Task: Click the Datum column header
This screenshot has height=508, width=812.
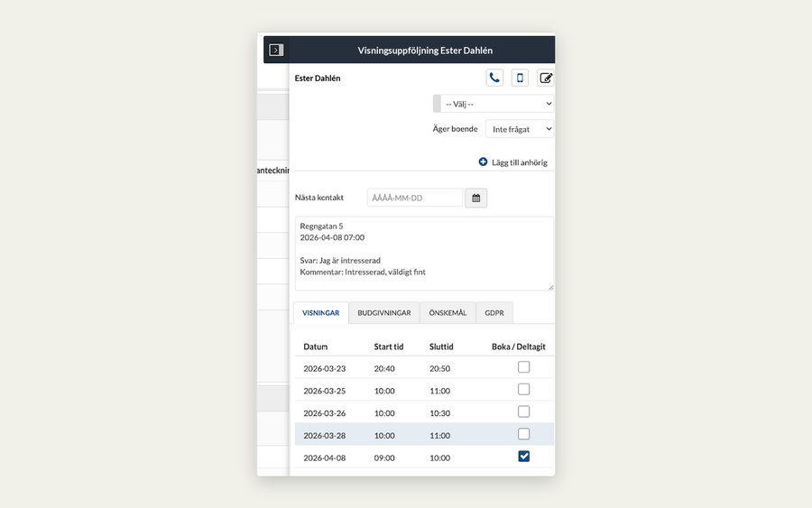Action: point(316,346)
